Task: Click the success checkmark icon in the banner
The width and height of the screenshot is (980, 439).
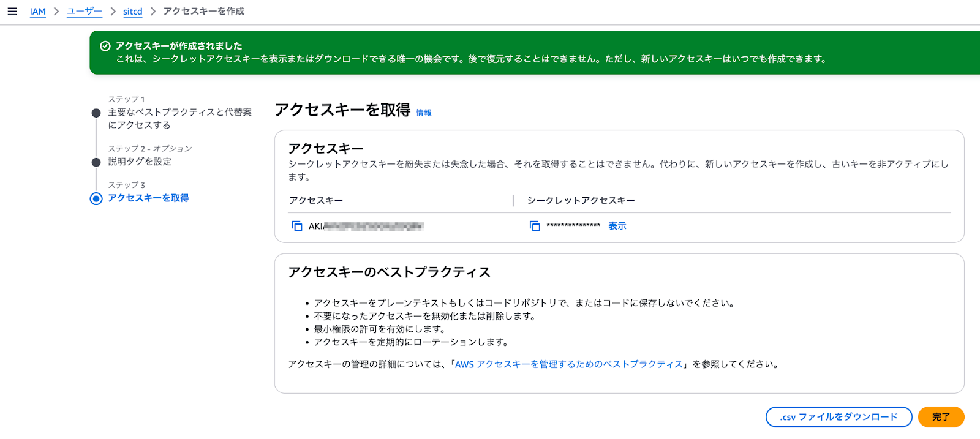Action: [105, 46]
